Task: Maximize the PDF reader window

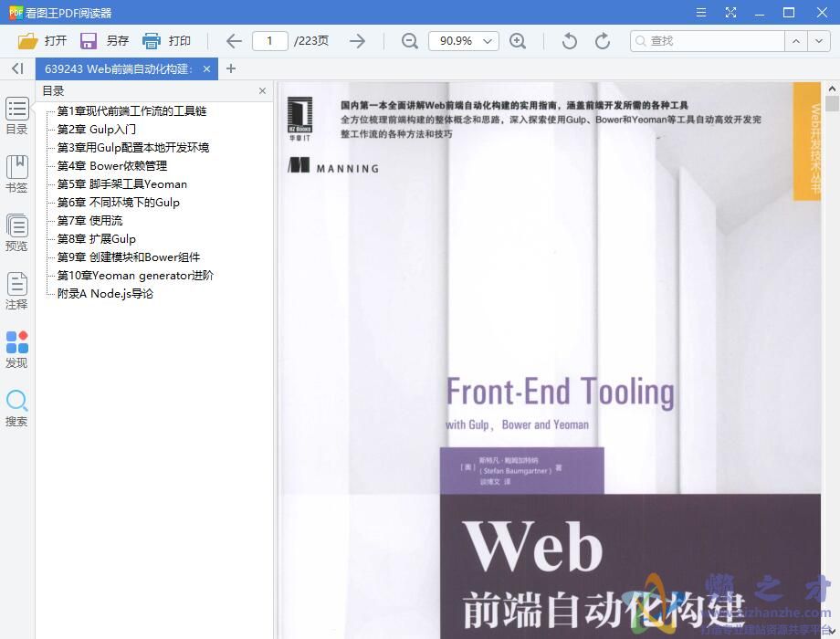Action: pos(789,12)
